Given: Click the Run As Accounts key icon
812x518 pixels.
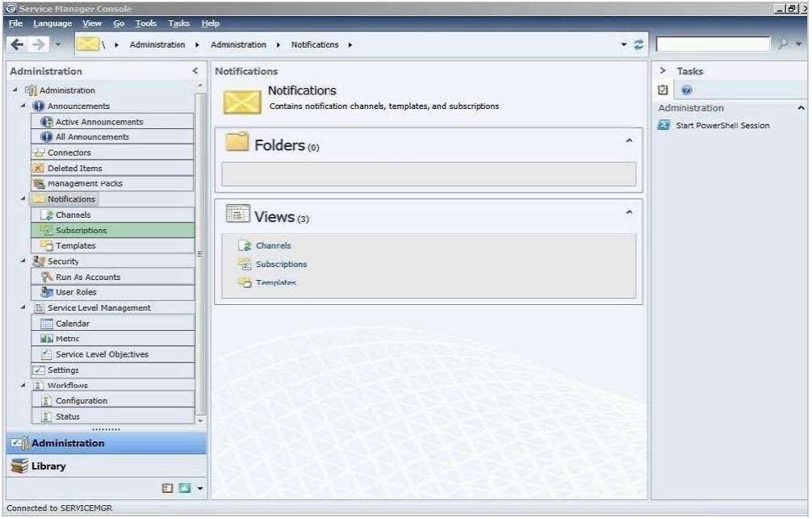Looking at the screenshot, I should pyautogui.click(x=47, y=277).
